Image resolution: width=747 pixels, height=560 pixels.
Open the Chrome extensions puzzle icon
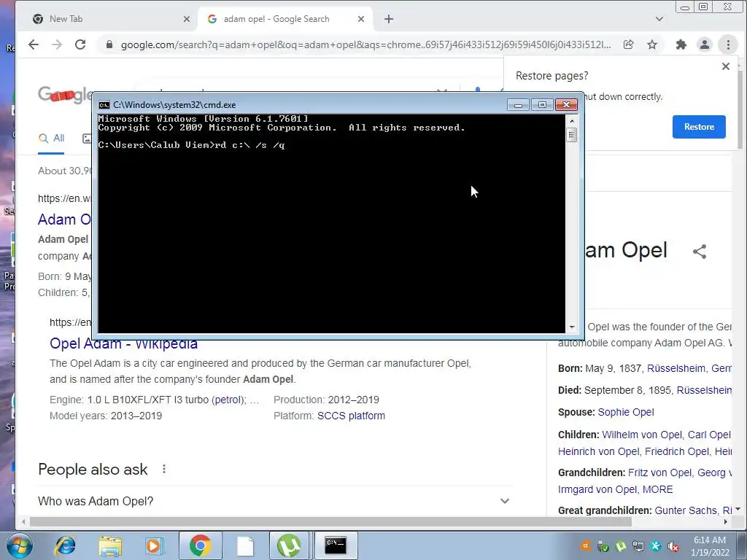tap(681, 44)
